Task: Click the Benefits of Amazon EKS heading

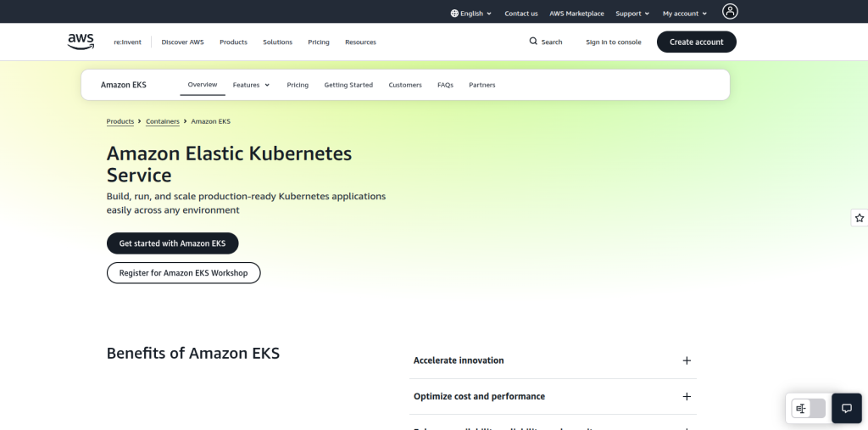Action: (192, 354)
